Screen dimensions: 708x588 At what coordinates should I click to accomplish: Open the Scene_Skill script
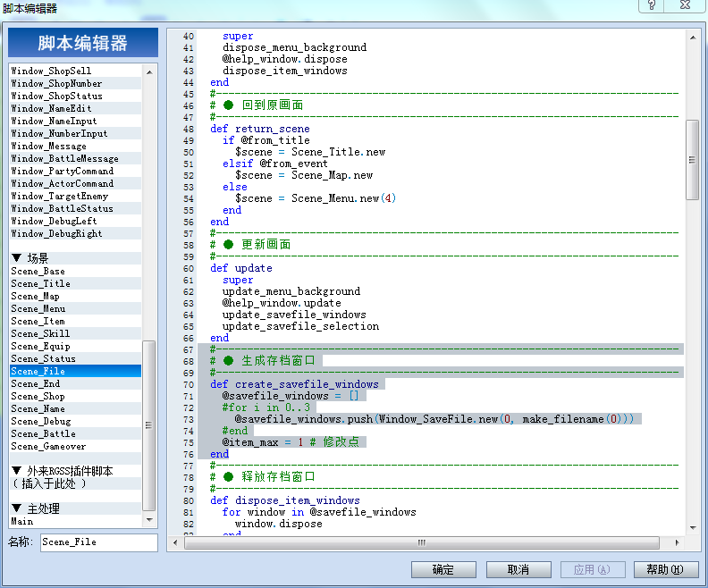point(75,334)
